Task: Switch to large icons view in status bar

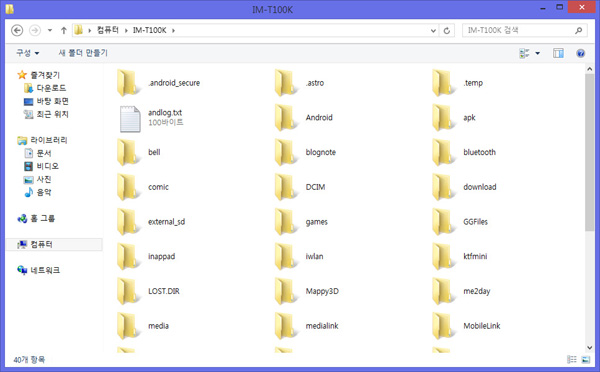Action: tap(585, 359)
